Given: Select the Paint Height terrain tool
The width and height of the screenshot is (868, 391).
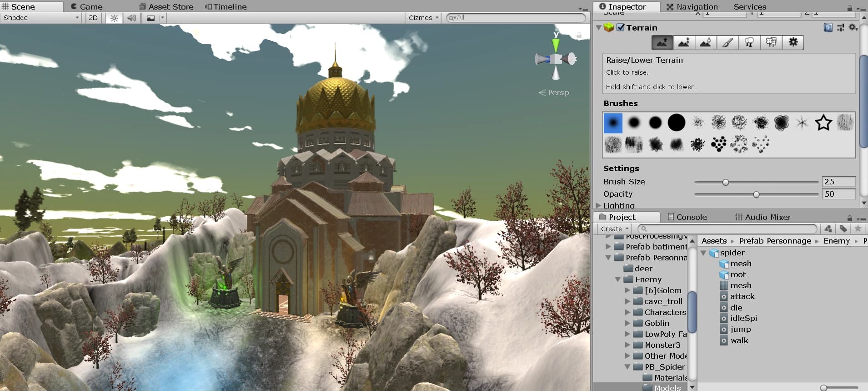Looking at the screenshot, I should [684, 43].
